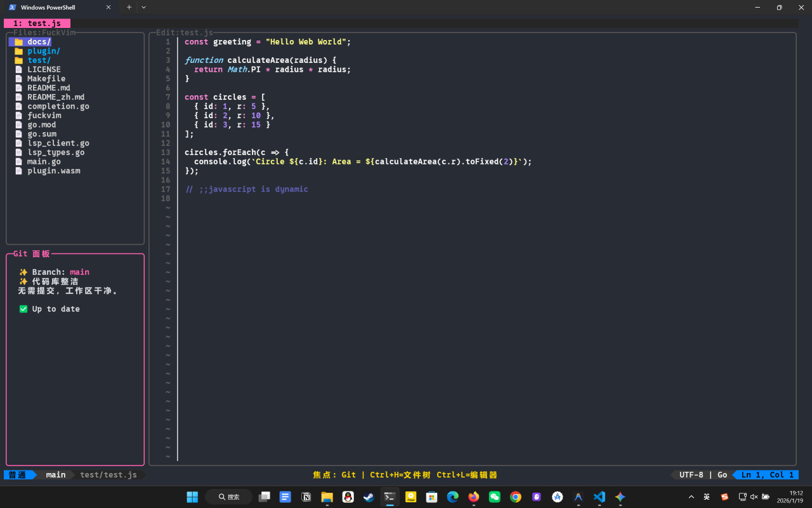Open Firefox from the taskbar
812x508 pixels.
(x=474, y=497)
